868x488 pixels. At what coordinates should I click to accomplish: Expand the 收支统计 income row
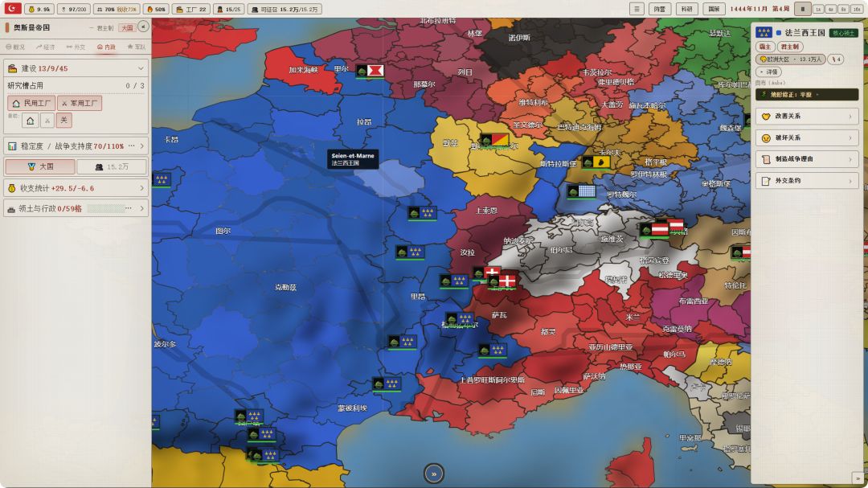coord(76,188)
